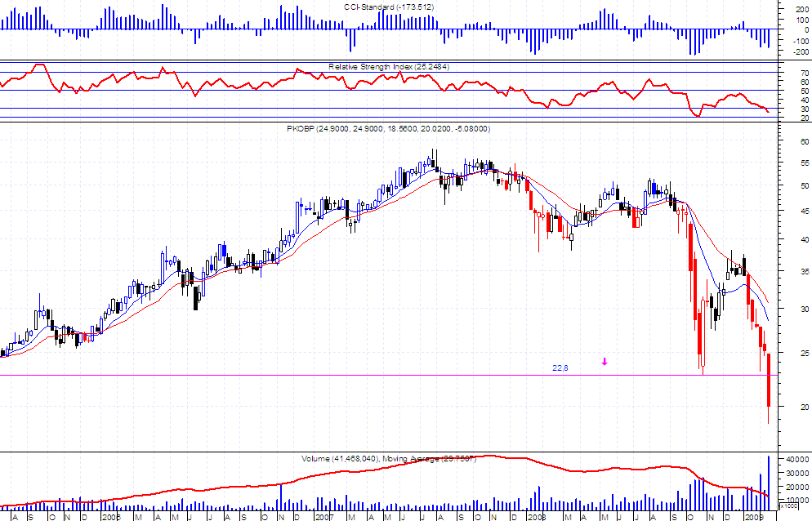Select the magenta down-arrow marker above the support line
The width and height of the screenshot is (812, 521).
tap(604, 362)
